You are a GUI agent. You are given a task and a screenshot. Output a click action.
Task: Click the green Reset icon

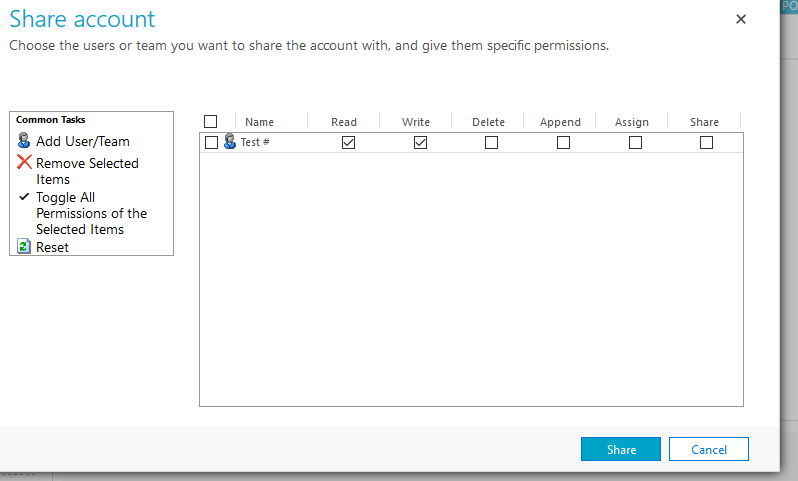point(24,246)
